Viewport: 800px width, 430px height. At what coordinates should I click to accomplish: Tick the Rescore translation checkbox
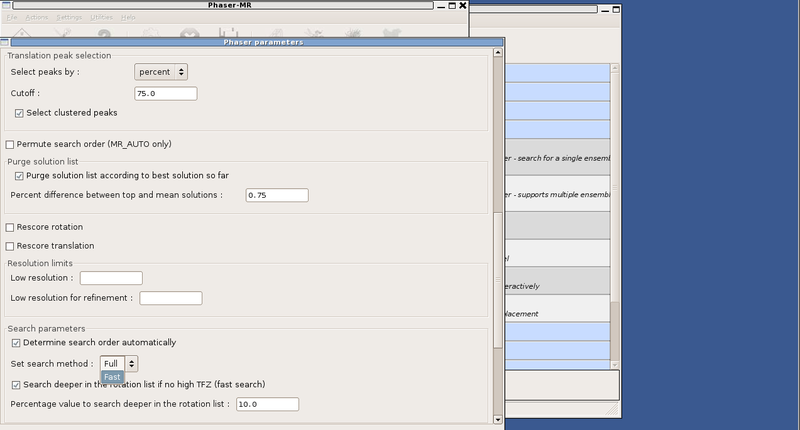coord(10,245)
